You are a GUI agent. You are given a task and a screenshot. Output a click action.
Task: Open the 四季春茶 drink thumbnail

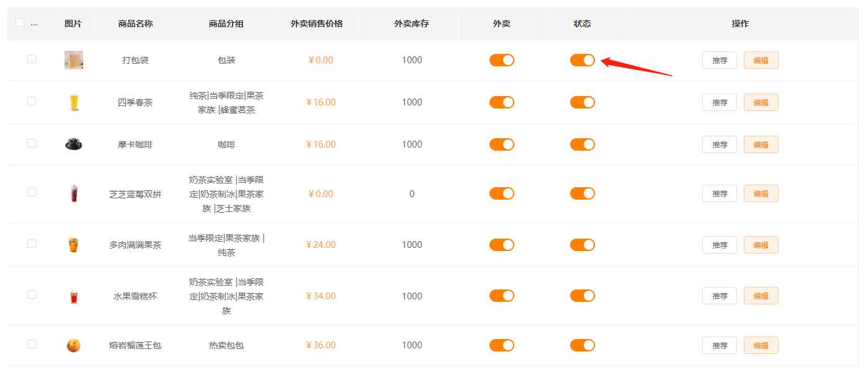pyautogui.click(x=74, y=102)
